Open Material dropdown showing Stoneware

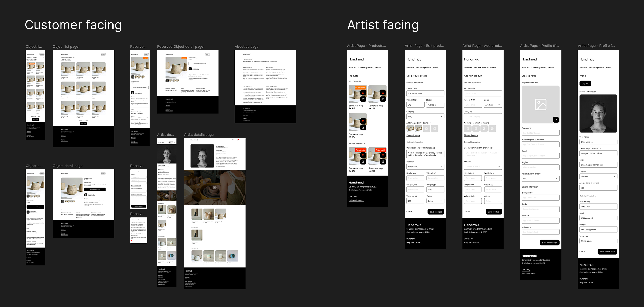[x=425, y=167]
